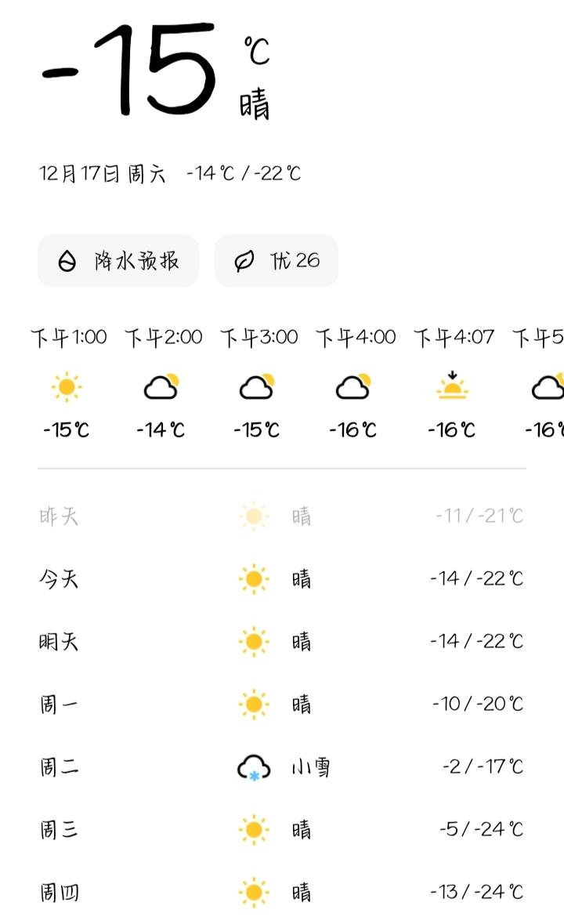
Task: Tap the water drop icon in 降水预报
Action: point(67,260)
